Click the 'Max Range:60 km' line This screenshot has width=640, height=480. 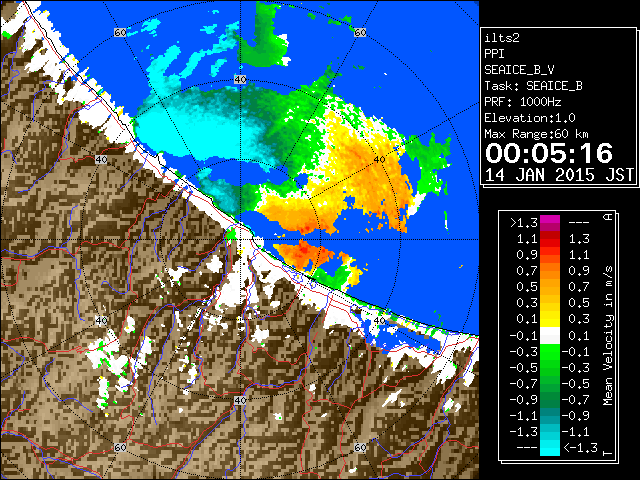tap(536, 134)
